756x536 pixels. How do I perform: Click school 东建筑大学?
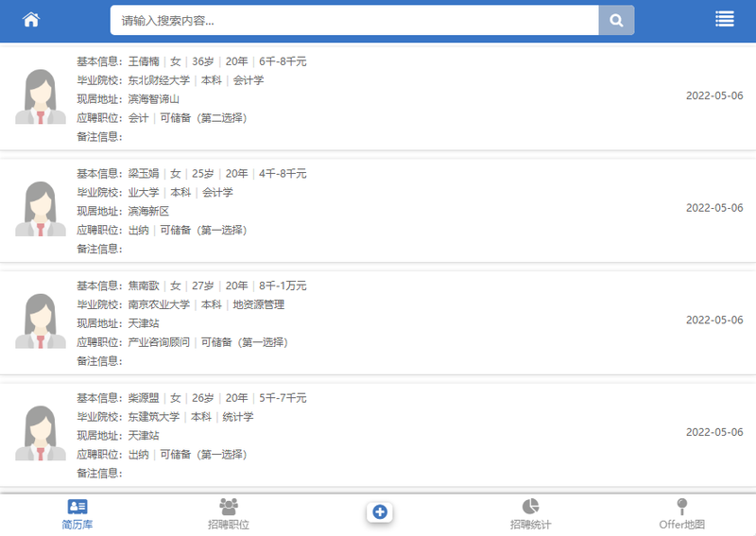154,417
